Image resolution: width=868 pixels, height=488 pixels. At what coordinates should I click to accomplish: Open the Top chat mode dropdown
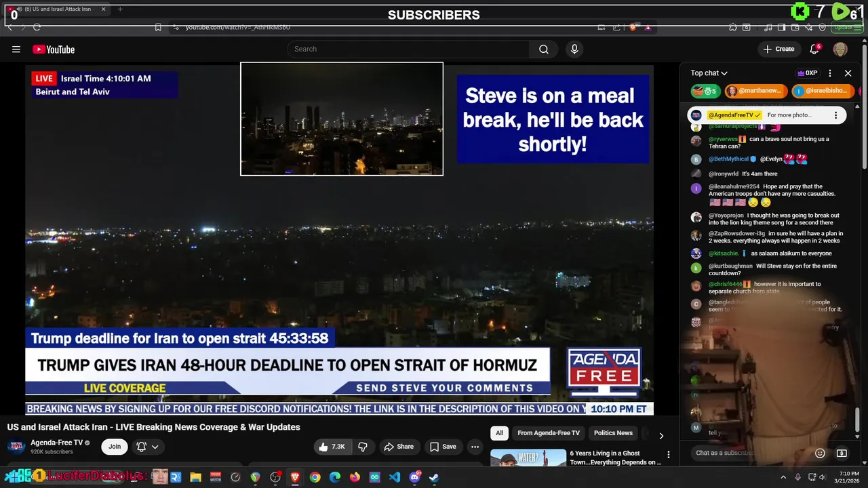pos(709,73)
